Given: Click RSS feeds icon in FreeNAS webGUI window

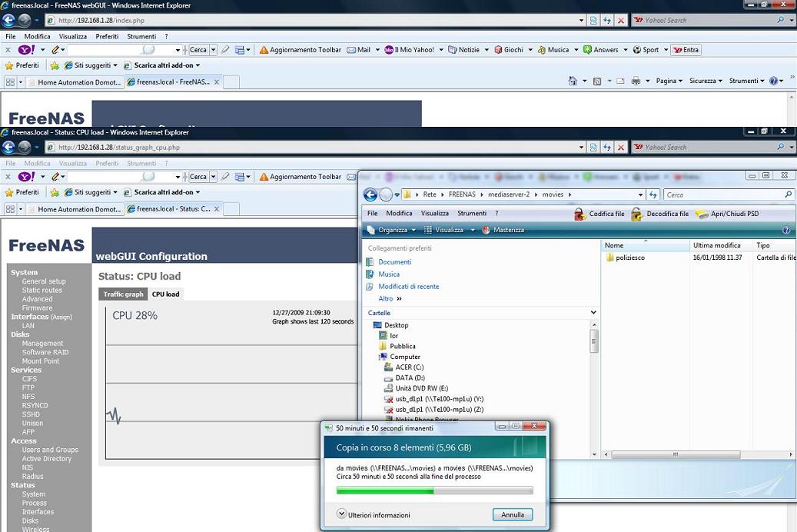Looking at the screenshot, I should coord(597,81).
